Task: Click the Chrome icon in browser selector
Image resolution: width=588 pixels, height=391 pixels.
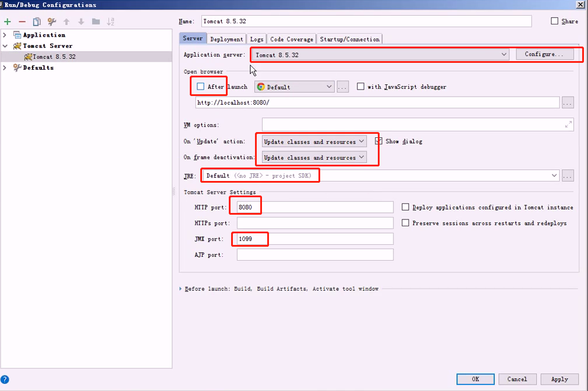Action: tap(261, 87)
